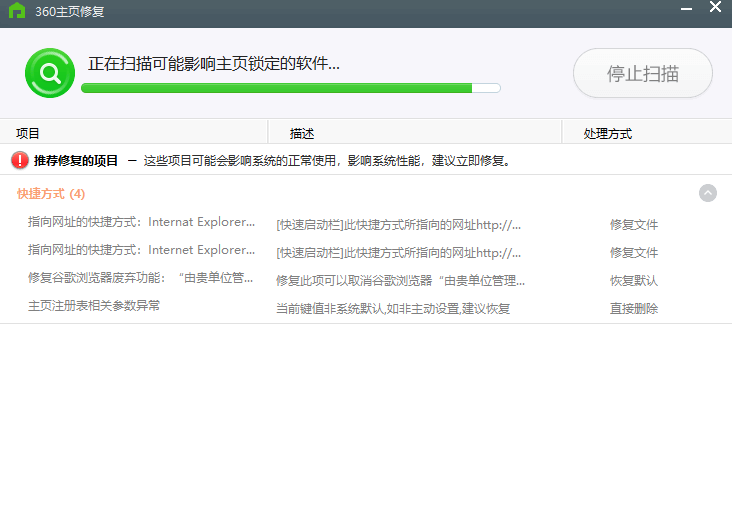Click 修复文件 action for Internet Explorer row
This screenshot has height=509, width=732.
[634, 253]
